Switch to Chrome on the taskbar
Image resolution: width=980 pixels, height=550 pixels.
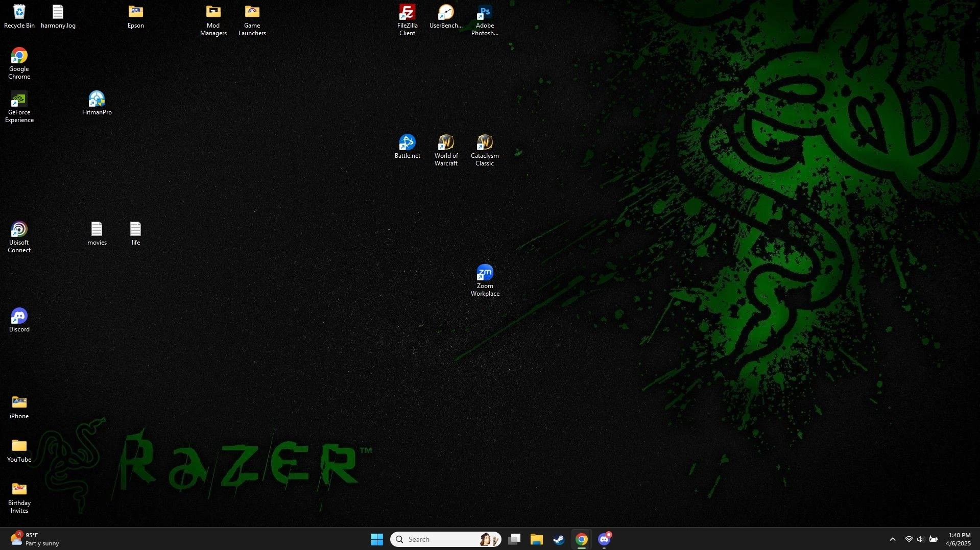[581, 539]
